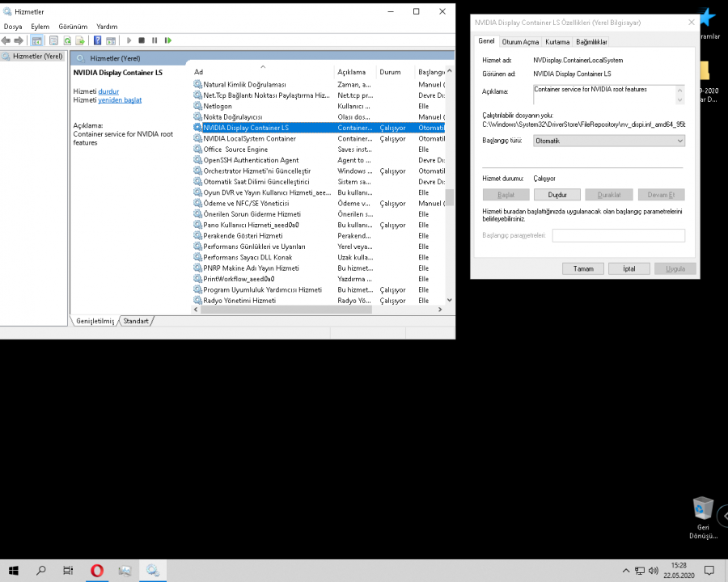728x582 pixels.
Task: Click the Export List toolbar icon
Action: [80, 41]
